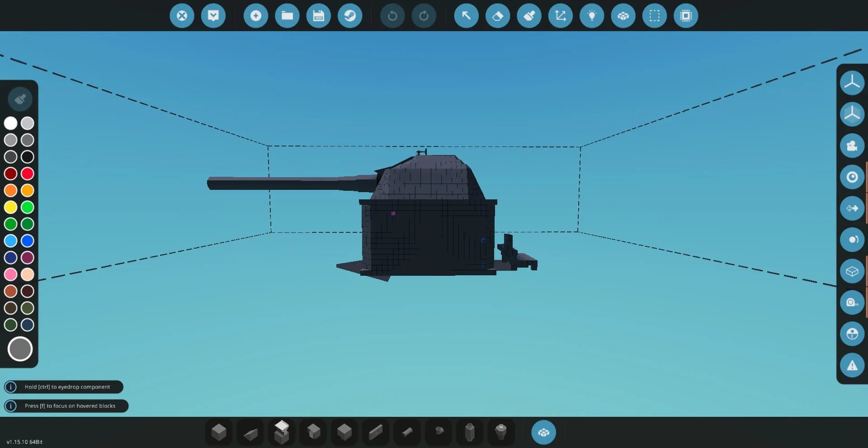The image size is (868, 448).
Task: Click the lightbulb icon in top toolbar
Action: [x=592, y=16]
